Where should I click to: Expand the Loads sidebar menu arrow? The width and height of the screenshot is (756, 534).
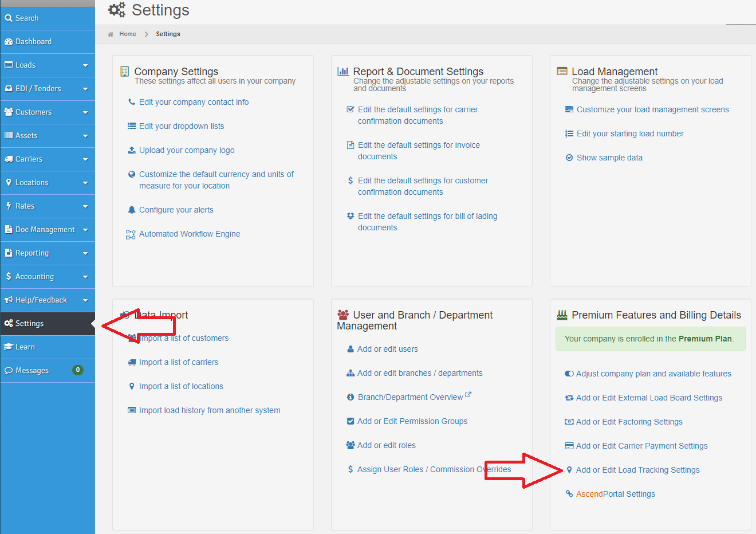pos(85,65)
